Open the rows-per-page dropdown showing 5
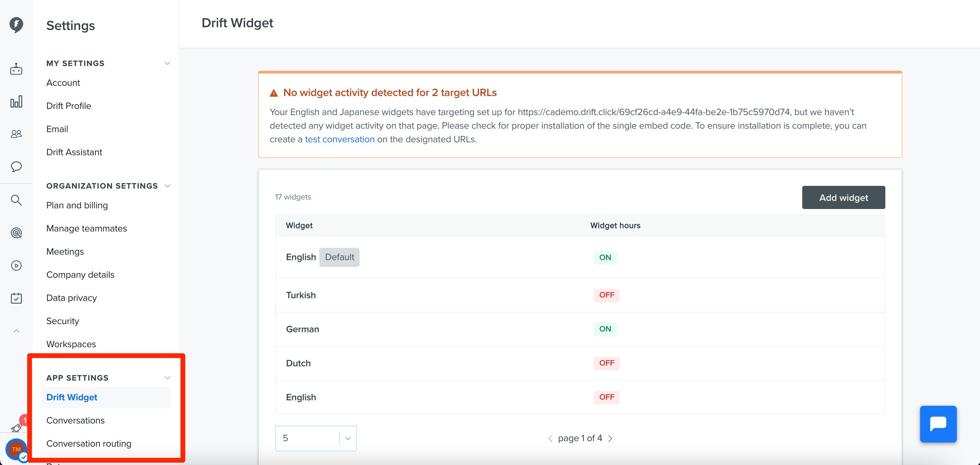Viewport: 980px width, 465px height. click(316, 438)
